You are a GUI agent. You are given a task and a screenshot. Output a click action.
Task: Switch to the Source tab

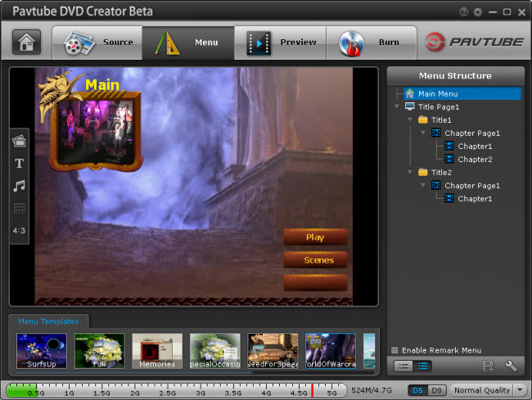[97, 43]
